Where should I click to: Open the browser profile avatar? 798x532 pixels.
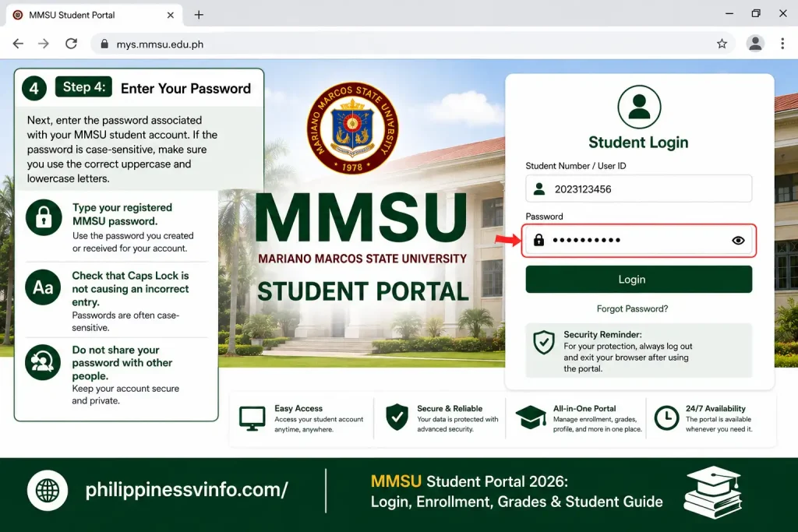tap(755, 44)
